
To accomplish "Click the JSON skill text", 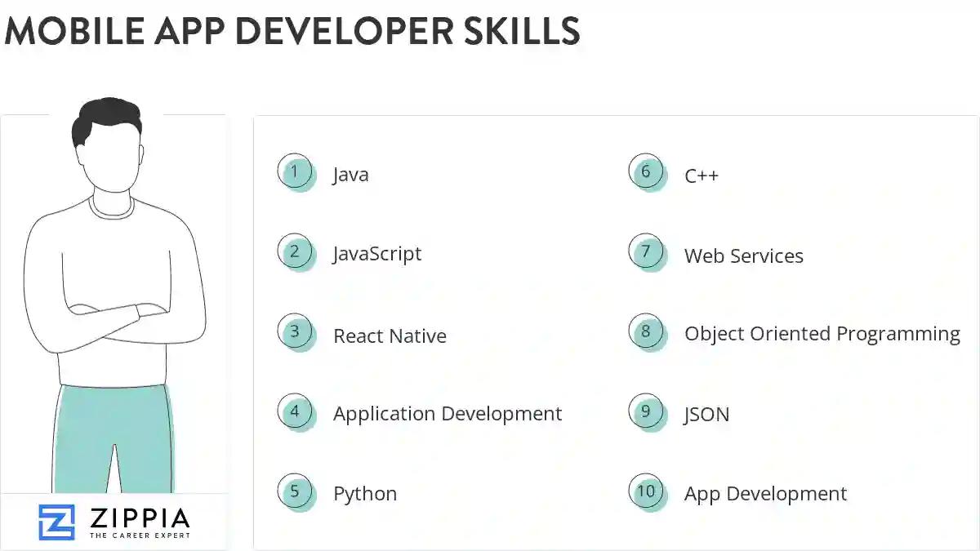I will pyautogui.click(x=706, y=415).
